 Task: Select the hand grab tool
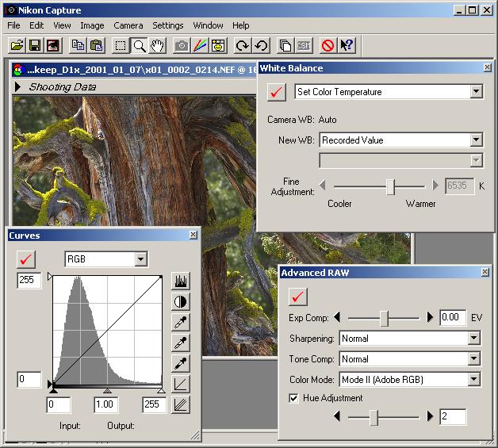(157, 45)
